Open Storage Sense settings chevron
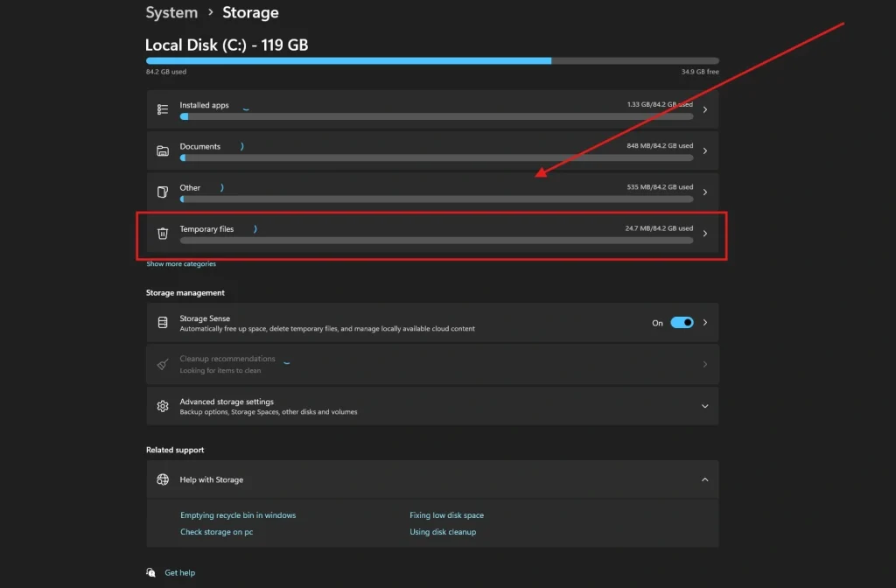896x588 pixels. 705,323
